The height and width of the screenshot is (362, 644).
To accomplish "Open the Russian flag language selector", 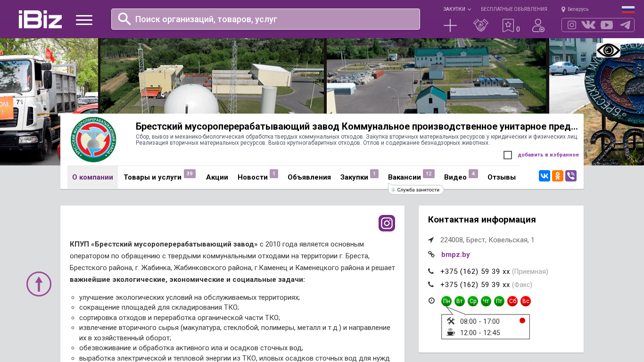I will pos(628,9).
